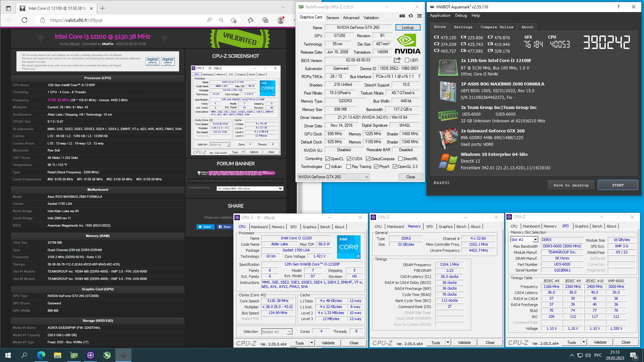Toggle DirectML checkbox in GPU-Z
Screen dimensions: 644x362
[400, 159]
